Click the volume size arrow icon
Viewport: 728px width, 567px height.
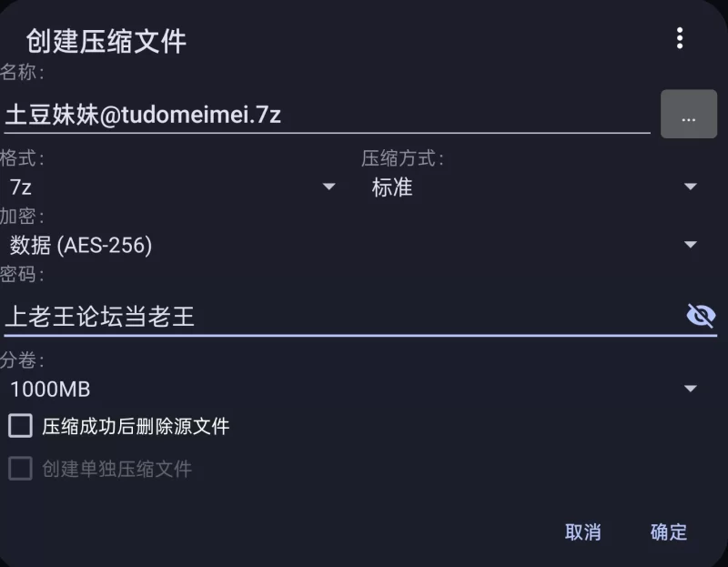click(x=691, y=390)
